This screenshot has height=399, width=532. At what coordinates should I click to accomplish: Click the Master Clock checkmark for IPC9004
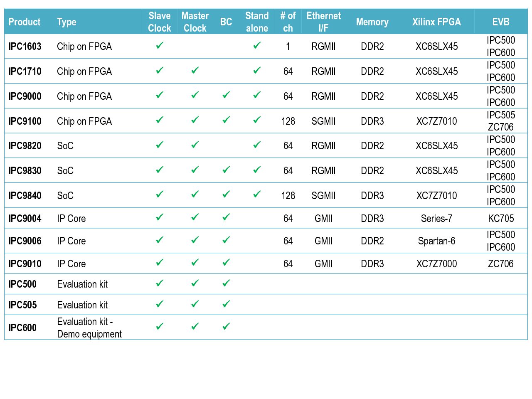[x=195, y=217]
